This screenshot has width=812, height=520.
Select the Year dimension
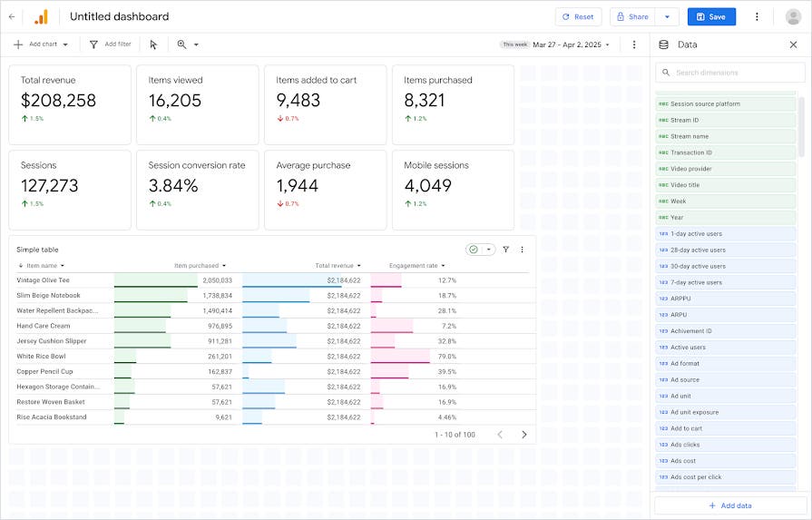[x=726, y=218]
